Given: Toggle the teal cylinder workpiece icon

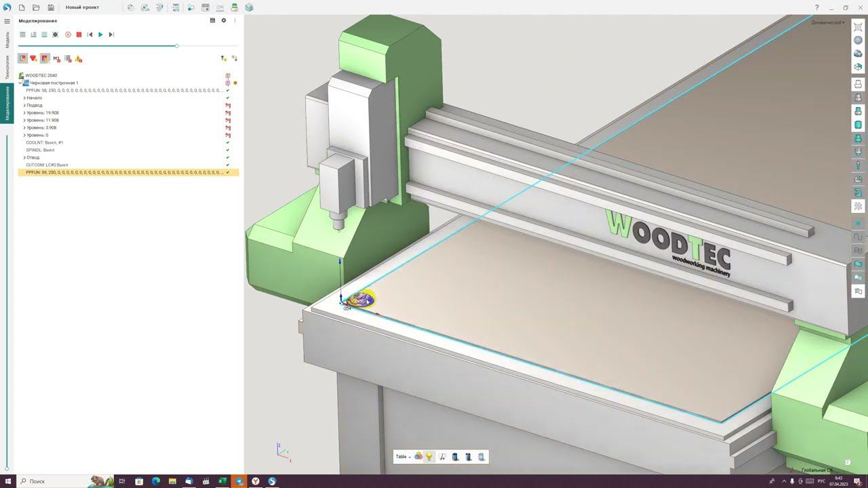Looking at the screenshot, I should tap(858, 125).
